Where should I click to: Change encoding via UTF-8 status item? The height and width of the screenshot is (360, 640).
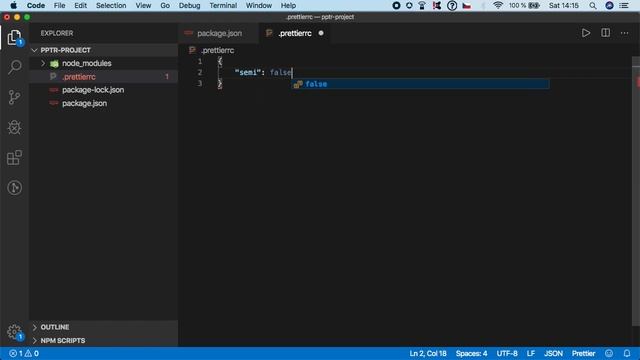[x=507, y=353]
